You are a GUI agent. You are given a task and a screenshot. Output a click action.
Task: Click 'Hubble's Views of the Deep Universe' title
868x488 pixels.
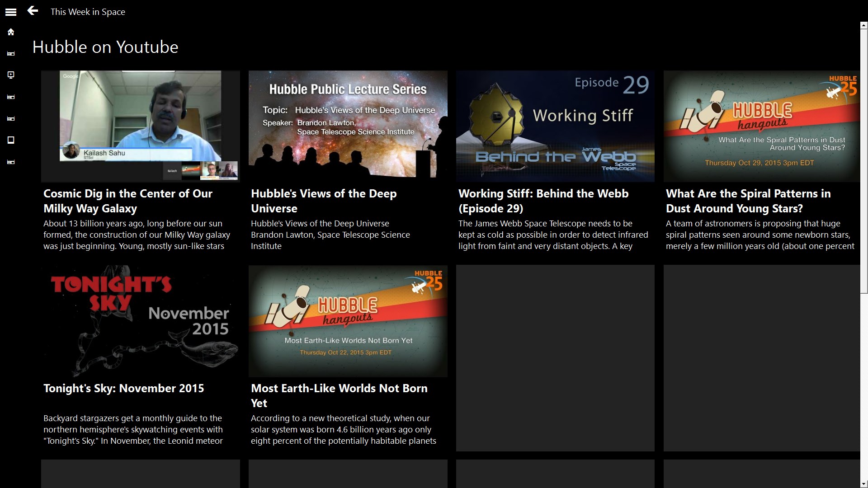(x=324, y=201)
